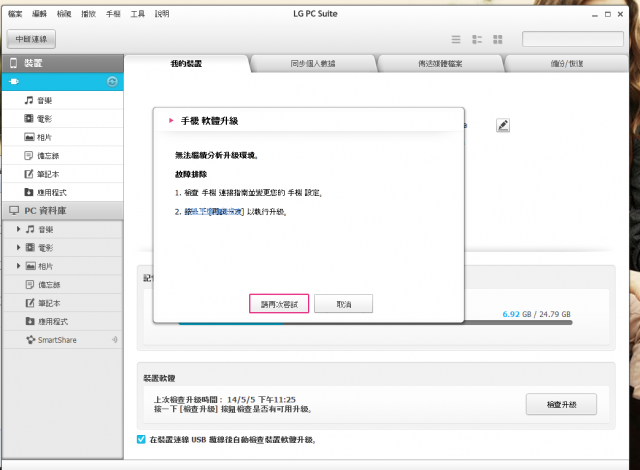This screenshot has height=470, width=640.
Task: Switch to 同步個人數據 tab
Action: [x=313, y=64]
